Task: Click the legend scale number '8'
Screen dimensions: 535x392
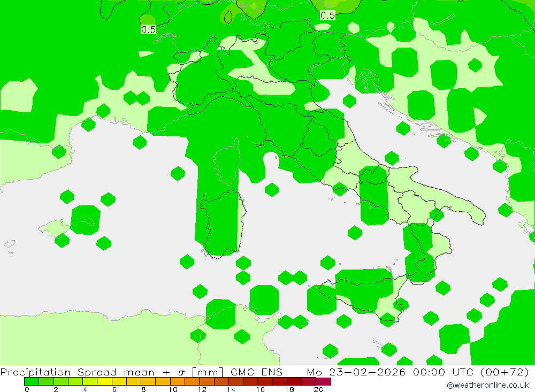Action: click(143, 389)
